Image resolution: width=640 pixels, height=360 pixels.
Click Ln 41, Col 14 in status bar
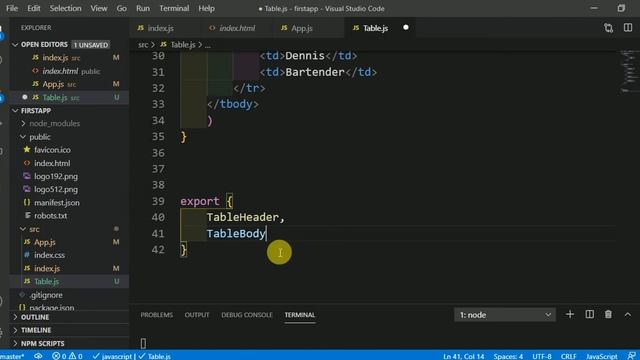tap(464, 356)
